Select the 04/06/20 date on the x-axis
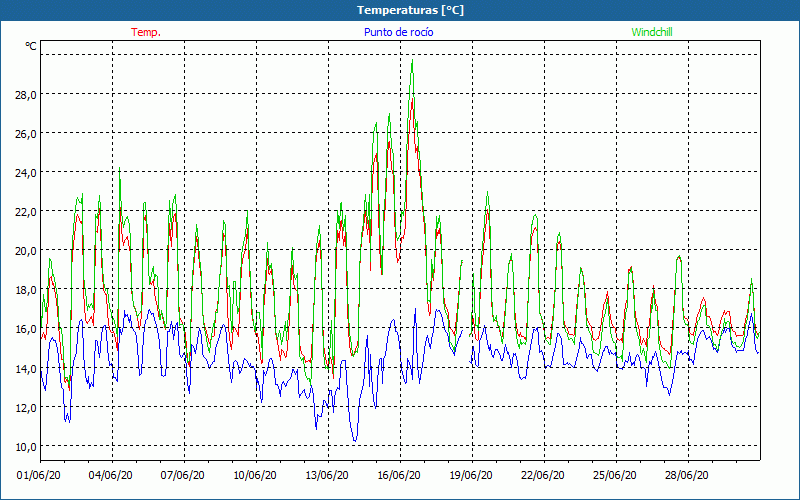 [112, 476]
